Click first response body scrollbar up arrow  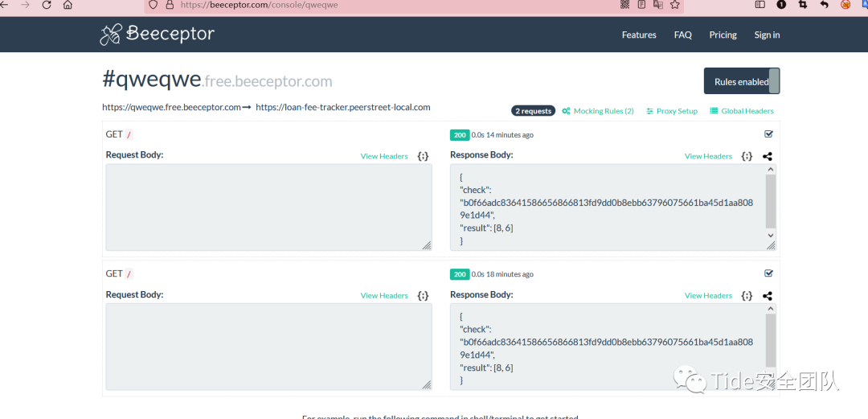coord(771,169)
